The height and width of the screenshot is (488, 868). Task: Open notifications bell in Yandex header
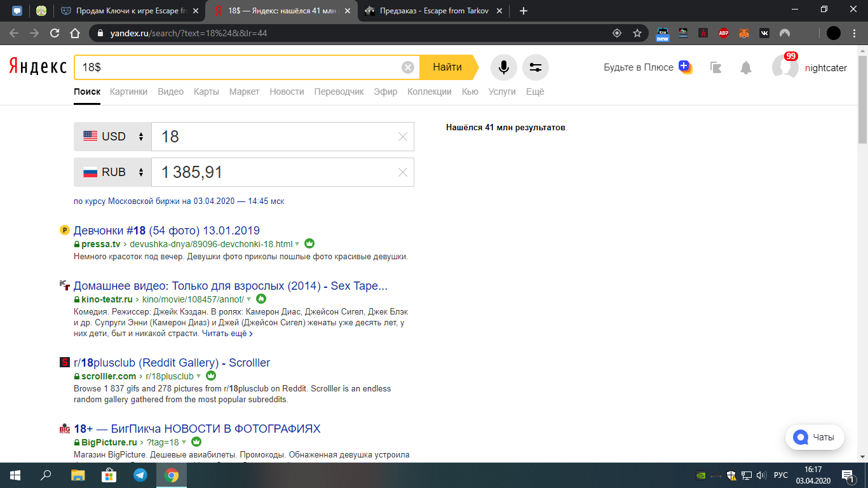(746, 68)
